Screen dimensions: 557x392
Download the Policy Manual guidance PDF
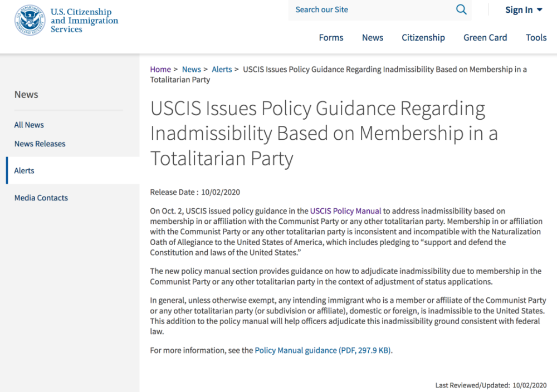[323, 350]
